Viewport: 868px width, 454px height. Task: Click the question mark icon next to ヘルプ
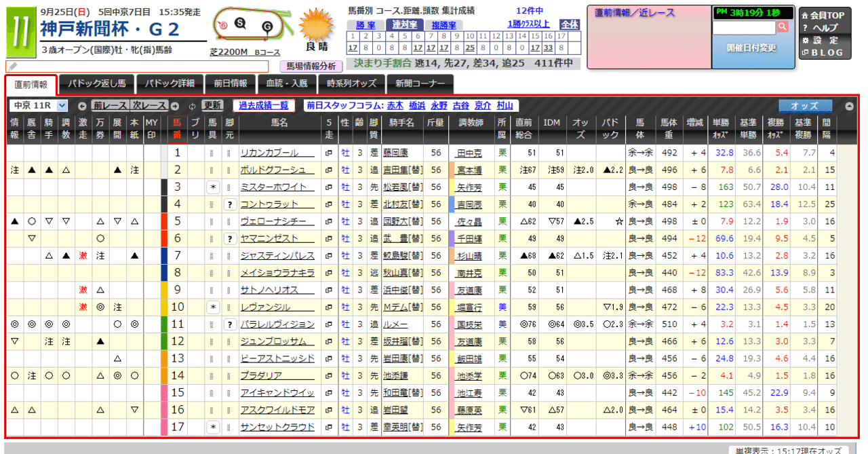click(805, 29)
